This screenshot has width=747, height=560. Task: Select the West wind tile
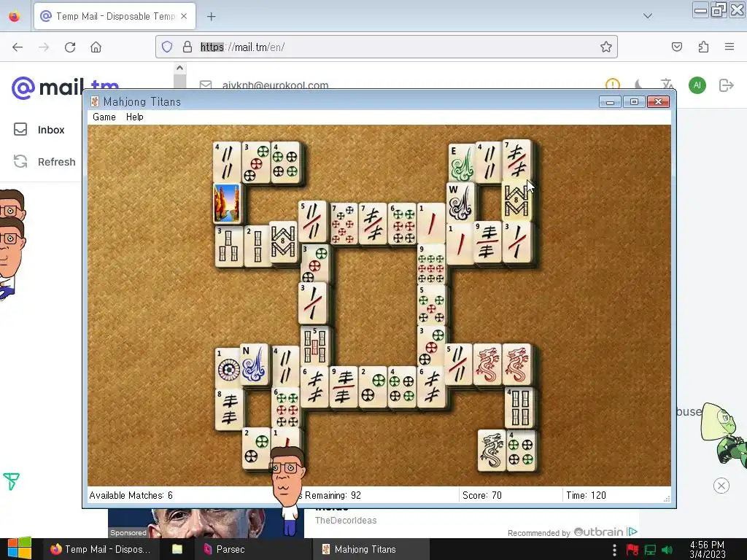click(x=460, y=203)
